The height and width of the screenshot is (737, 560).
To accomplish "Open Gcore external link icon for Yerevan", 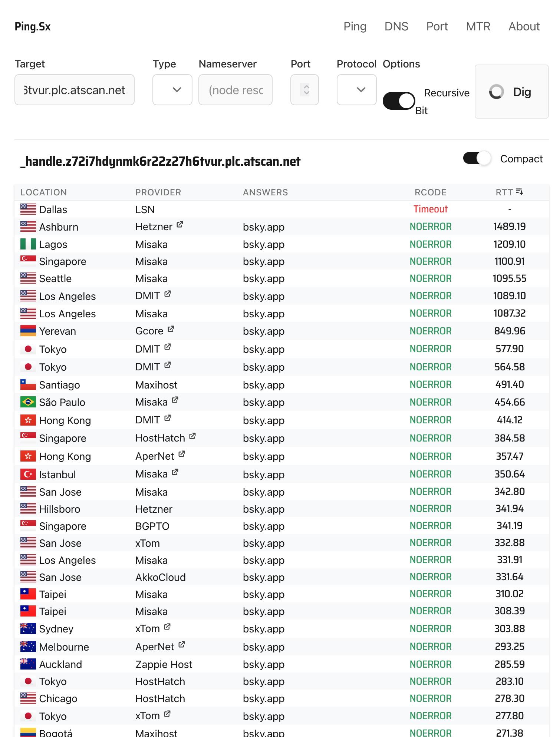I will (171, 329).
